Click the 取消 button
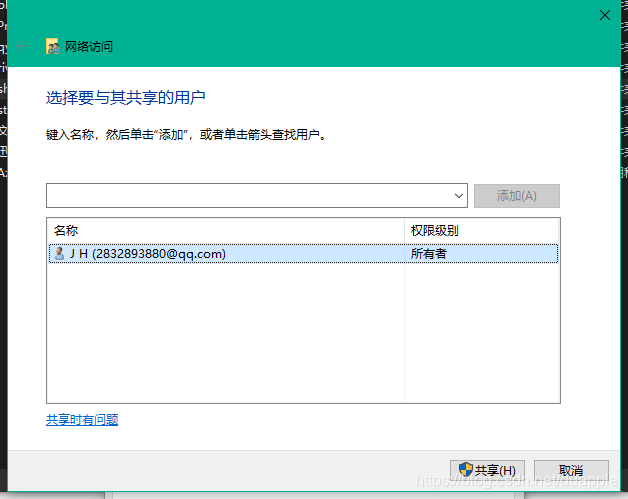 coord(571,470)
